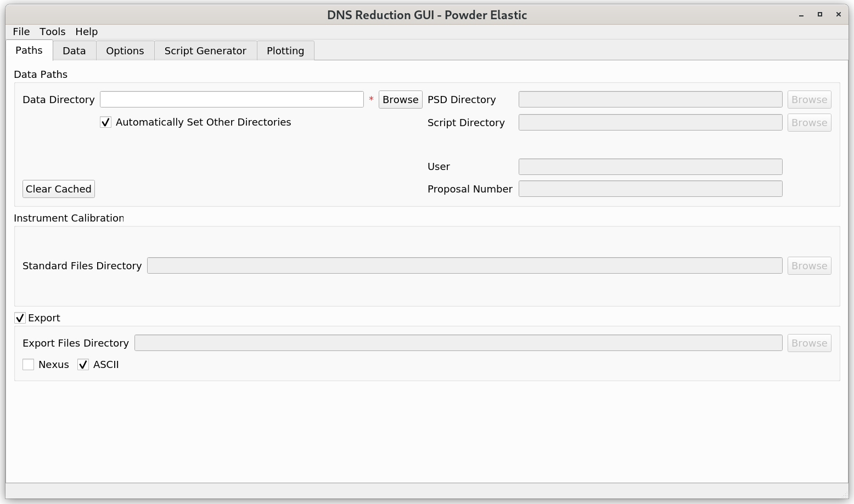The width and height of the screenshot is (854, 504).
Task: Enable the Nexus export format
Action: tap(29, 365)
